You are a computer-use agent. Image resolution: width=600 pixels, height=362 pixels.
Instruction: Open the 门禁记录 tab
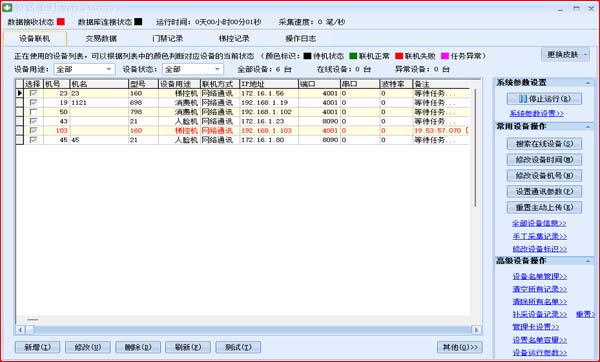point(168,39)
